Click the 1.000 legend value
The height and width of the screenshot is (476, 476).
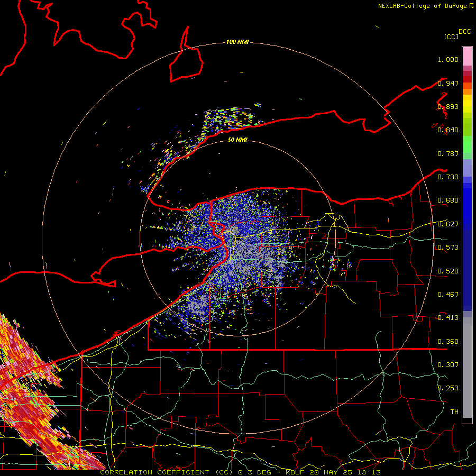coord(448,59)
